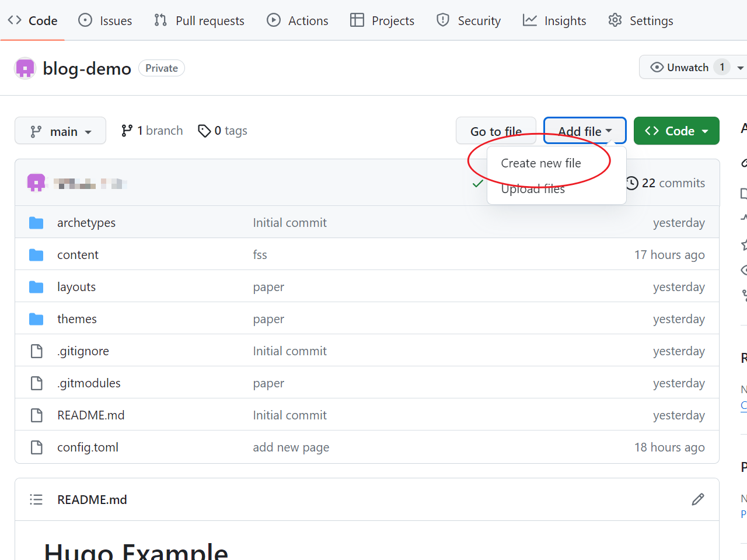Image resolution: width=747 pixels, height=560 pixels.
Task: Open the main branch selector
Action: [60, 131]
